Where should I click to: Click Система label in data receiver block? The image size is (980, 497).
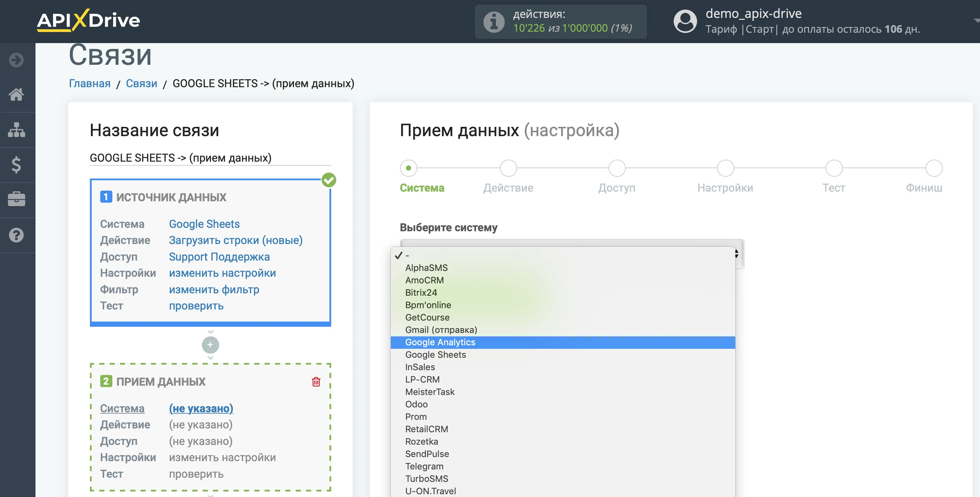[122, 408]
